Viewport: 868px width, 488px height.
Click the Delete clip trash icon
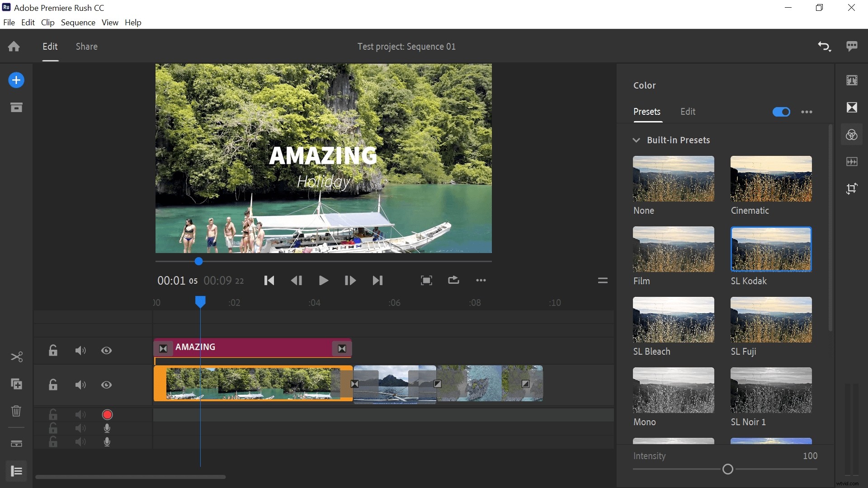point(16,411)
